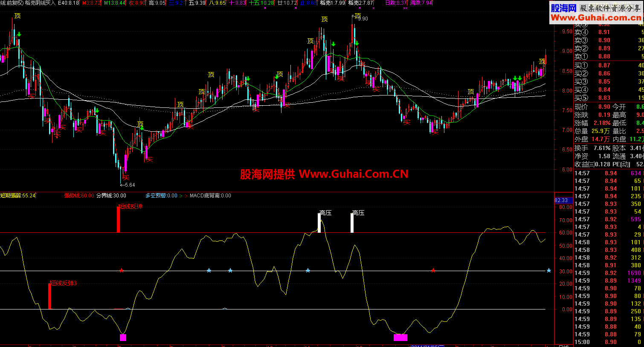Select the 卖① 8.88 ask row

pyautogui.click(x=609, y=56)
